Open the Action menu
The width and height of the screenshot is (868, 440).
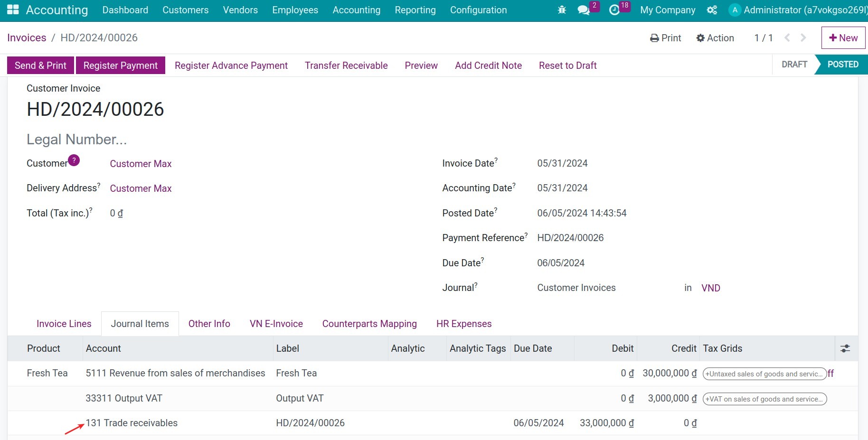click(x=715, y=38)
